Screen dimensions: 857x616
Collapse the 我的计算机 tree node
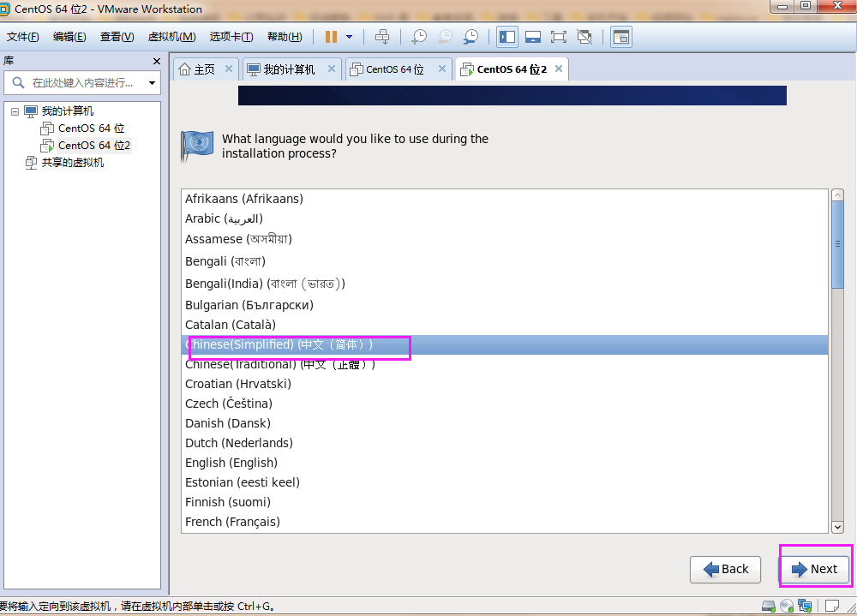coord(15,111)
